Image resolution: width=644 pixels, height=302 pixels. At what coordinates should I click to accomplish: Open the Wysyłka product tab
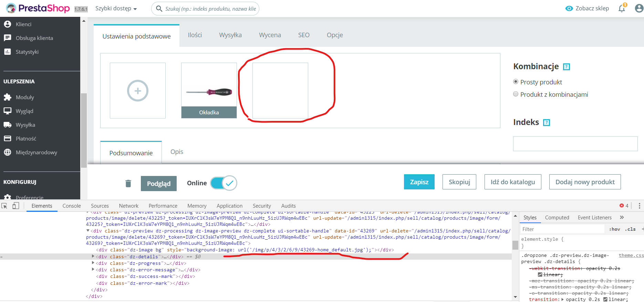click(230, 35)
